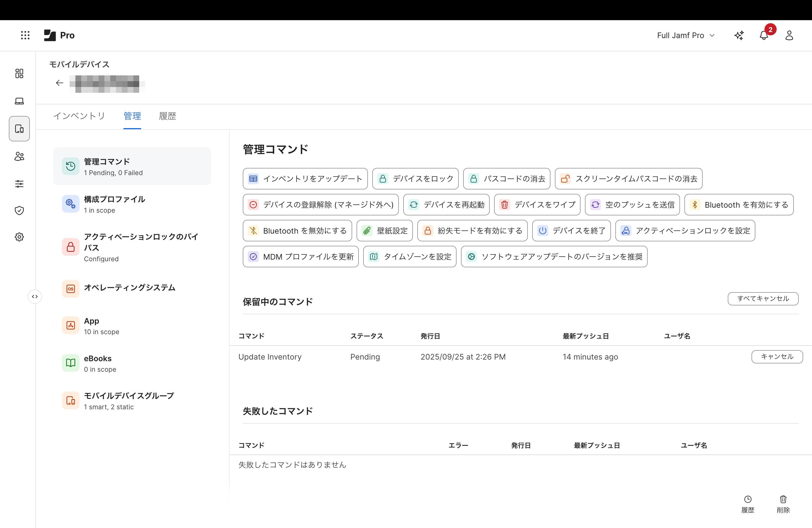Toggle the sidebar collapse handle

click(35, 296)
